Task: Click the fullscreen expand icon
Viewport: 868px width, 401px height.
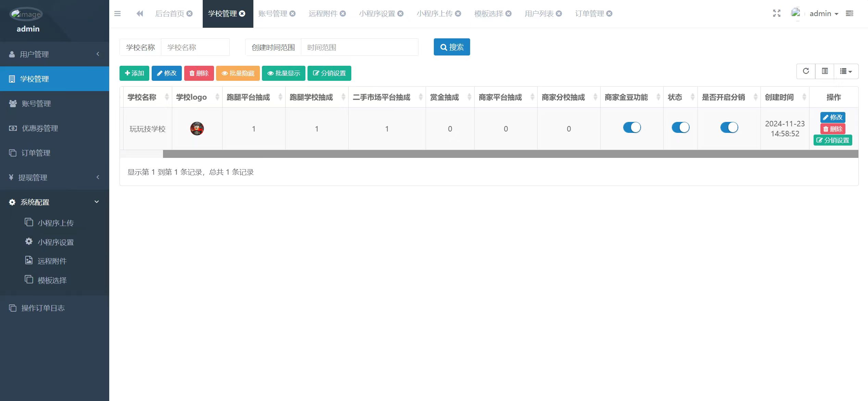Action: [777, 13]
